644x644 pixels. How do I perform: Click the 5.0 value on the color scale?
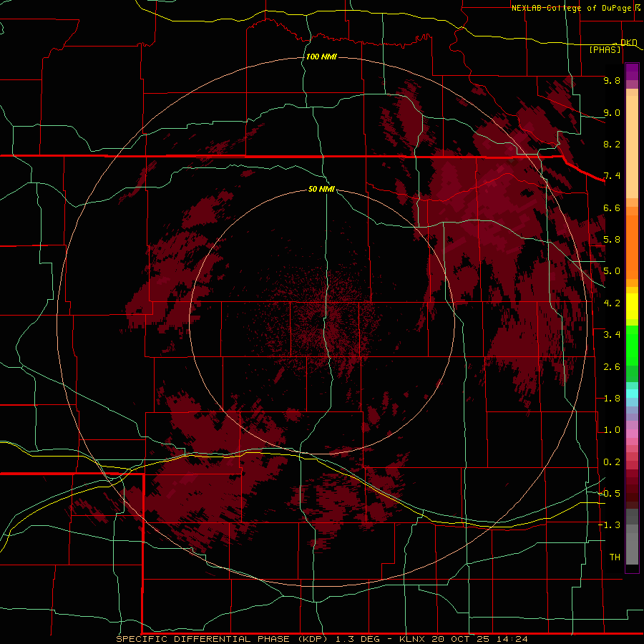point(612,271)
